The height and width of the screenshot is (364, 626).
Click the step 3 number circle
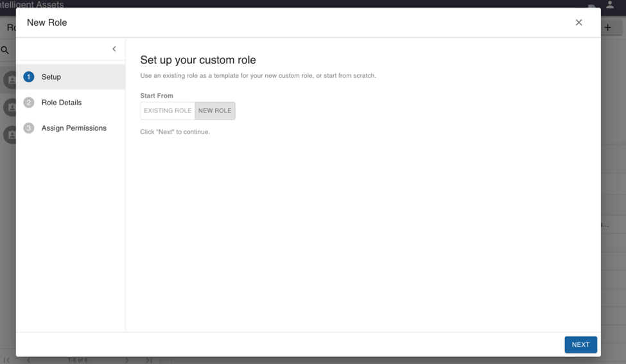point(28,128)
